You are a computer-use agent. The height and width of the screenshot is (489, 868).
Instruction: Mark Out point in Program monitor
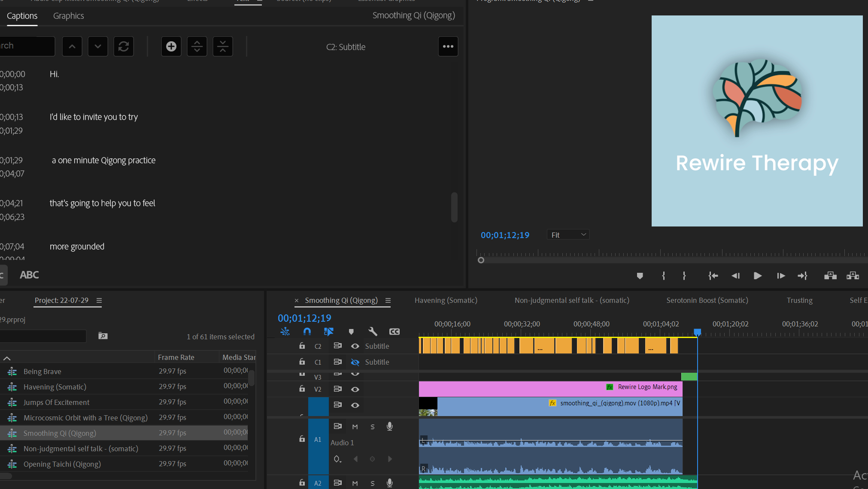pos(684,276)
